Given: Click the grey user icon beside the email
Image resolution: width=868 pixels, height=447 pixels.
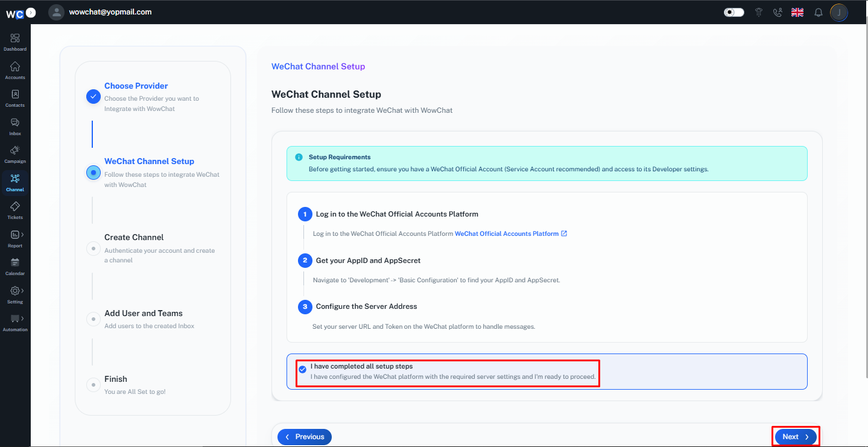Looking at the screenshot, I should click(56, 12).
